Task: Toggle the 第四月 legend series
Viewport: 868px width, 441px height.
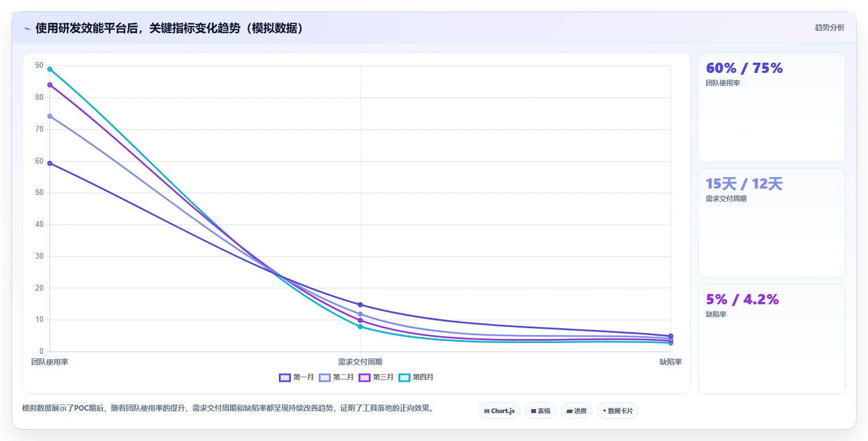Action: point(416,377)
